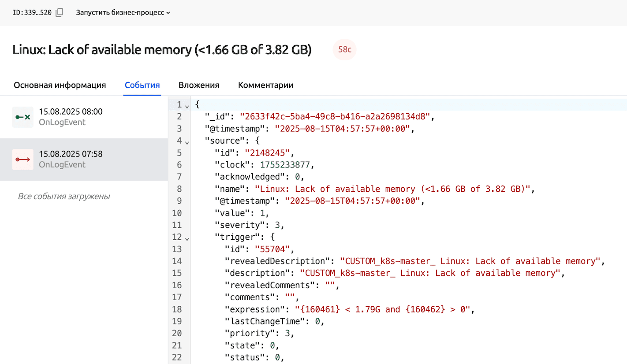This screenshot has height=364, width=627.
Task: Click the ID:339…520 identifier text
Action: click(x=32, y=12)
